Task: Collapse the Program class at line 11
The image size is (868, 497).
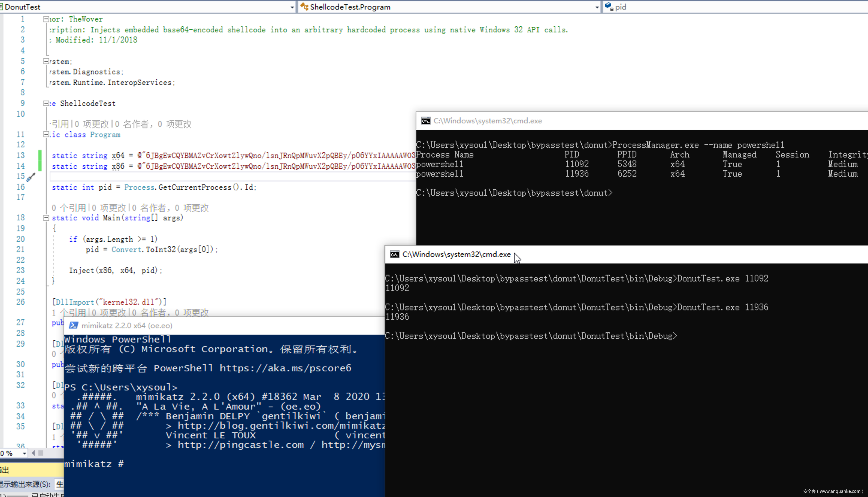Action: 46,134
